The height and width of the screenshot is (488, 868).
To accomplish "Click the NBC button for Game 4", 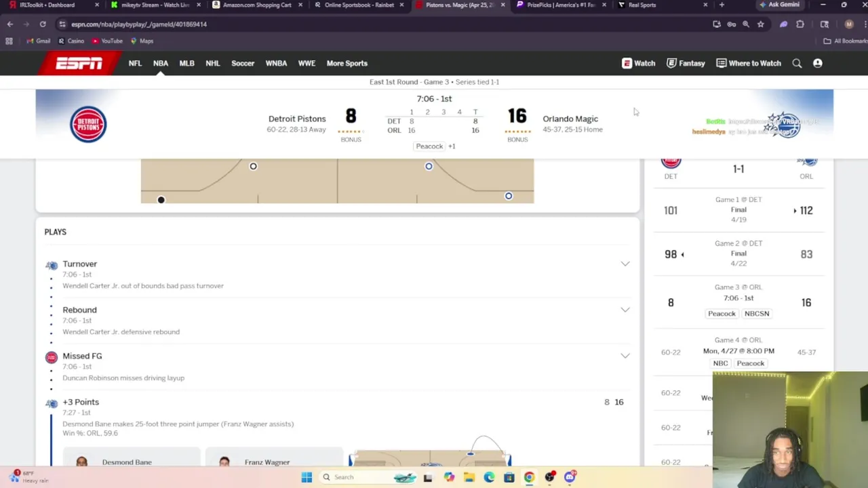I will click(720, 363).
